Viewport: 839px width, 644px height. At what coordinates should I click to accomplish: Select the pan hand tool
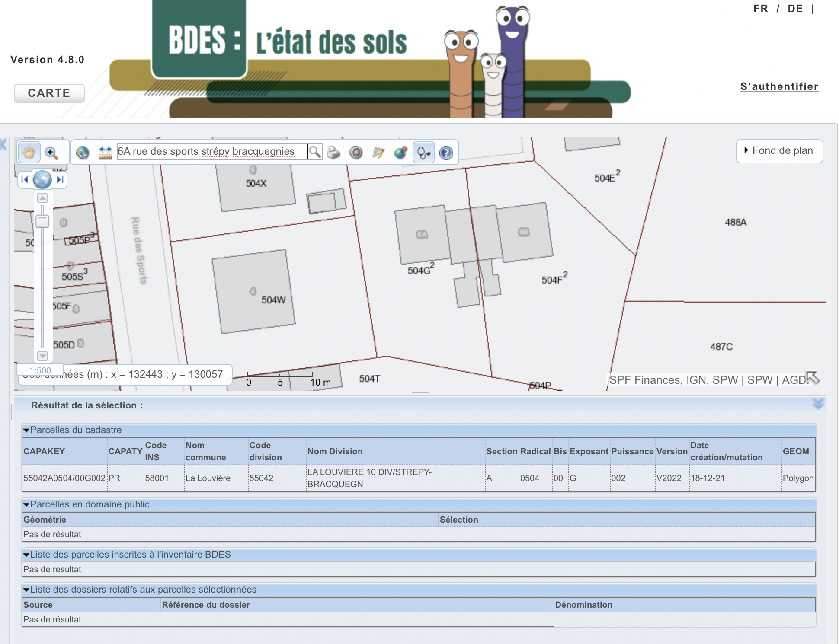tap(29, 153)
